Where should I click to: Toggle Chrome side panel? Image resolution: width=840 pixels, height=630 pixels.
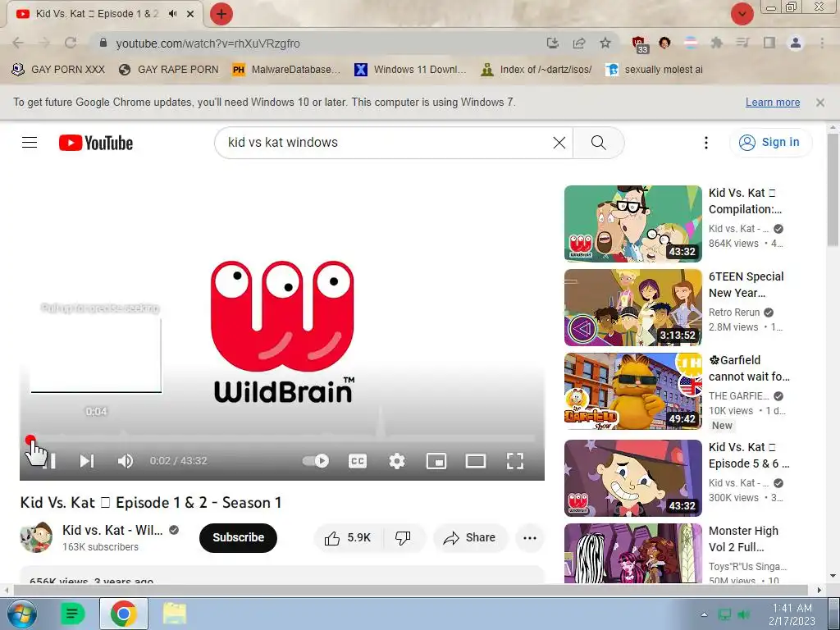(769, 43)
